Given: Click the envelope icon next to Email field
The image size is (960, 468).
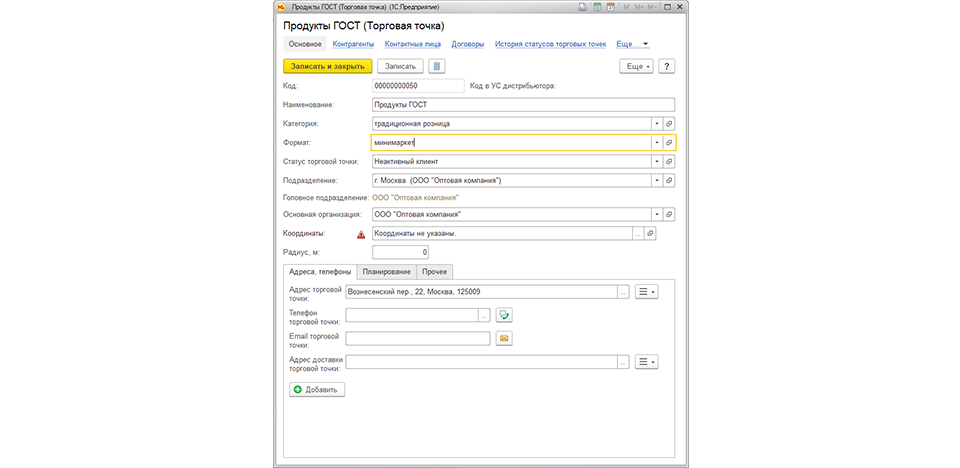Looking at the screenshot, I should (x=504, y=338).
